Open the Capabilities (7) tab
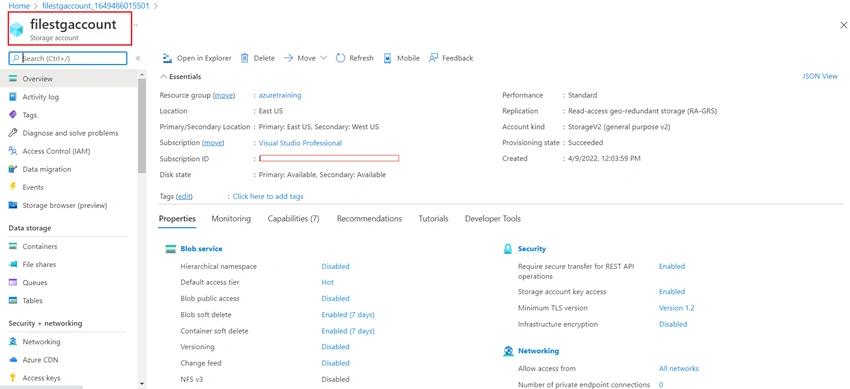 (x=293, y=219)
